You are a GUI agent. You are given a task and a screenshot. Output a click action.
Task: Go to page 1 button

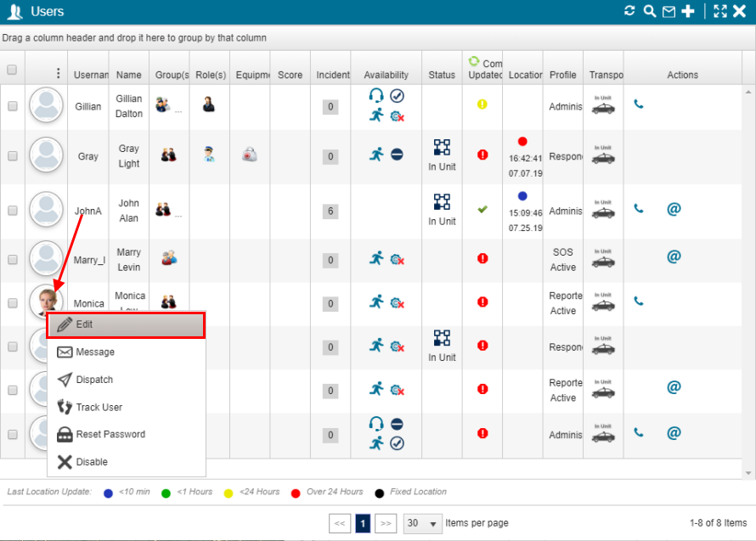[x=362, y=523]
